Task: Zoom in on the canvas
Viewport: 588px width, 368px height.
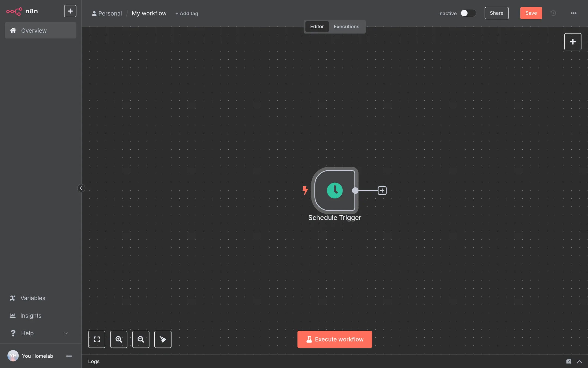Action: (119, 339)
